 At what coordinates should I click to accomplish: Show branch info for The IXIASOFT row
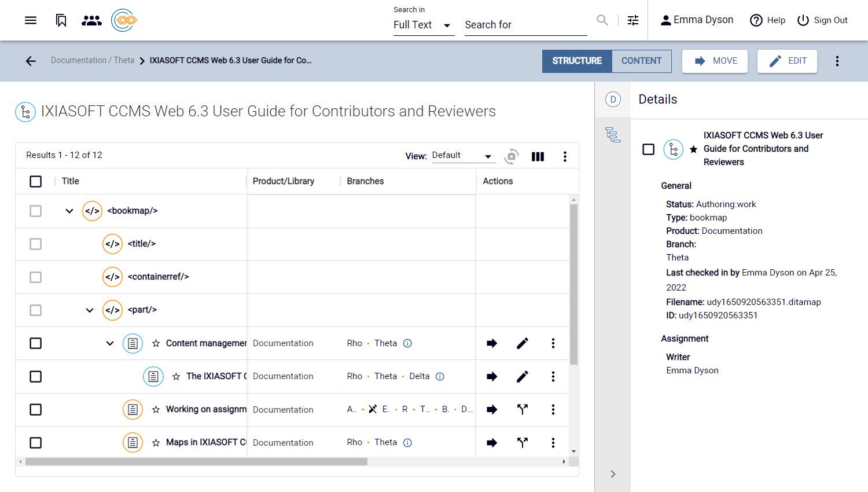(x=440, y=377)
